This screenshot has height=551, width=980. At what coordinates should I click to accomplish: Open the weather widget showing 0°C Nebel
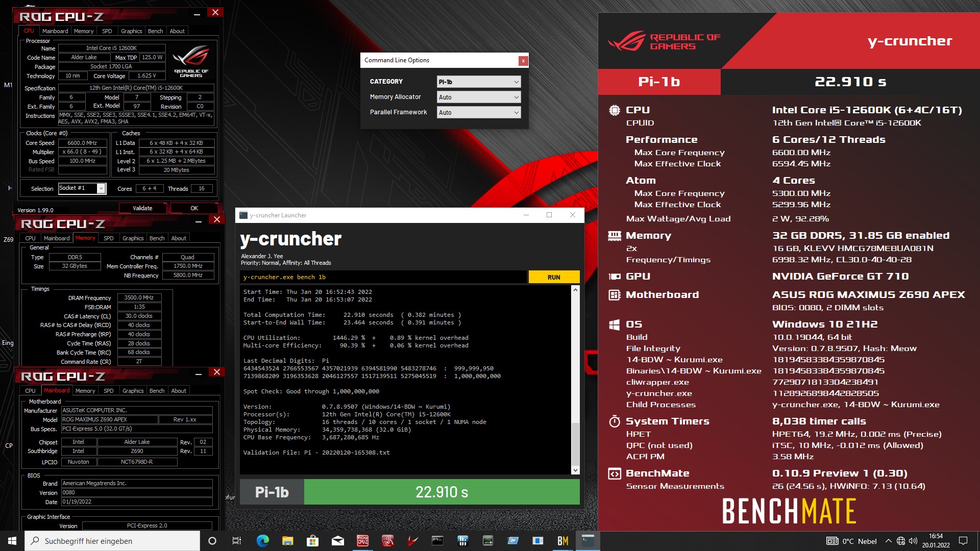[x=851, y=541]
